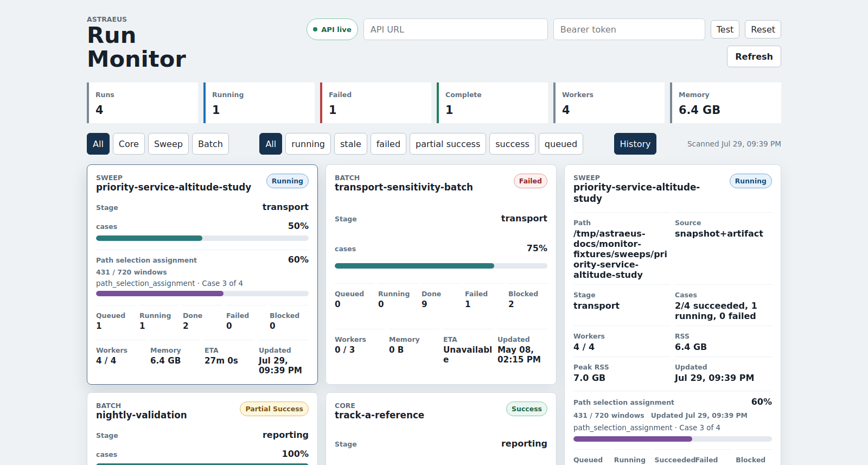This screenshot has width=868, height=465.
Task: Click the Runs summary stat card
Action: [143, 103]
